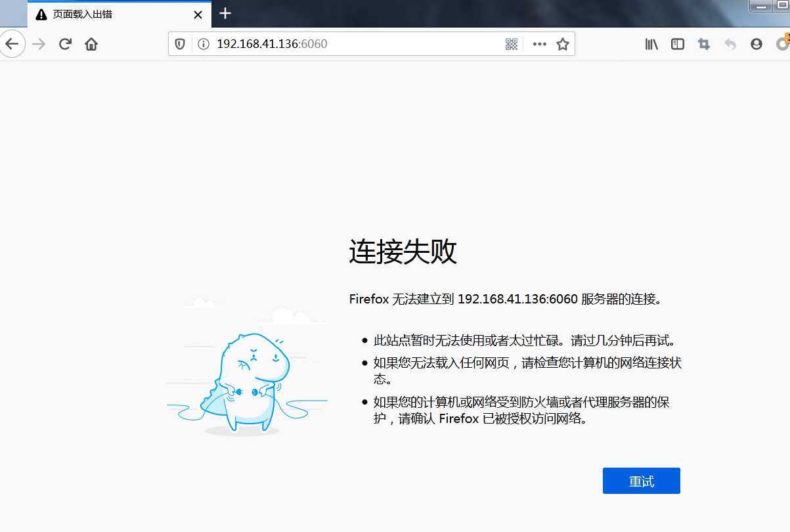The width and height of the screenshot is (790, 532).
Task: Open page actions three-dot menu
Action: 540,44
